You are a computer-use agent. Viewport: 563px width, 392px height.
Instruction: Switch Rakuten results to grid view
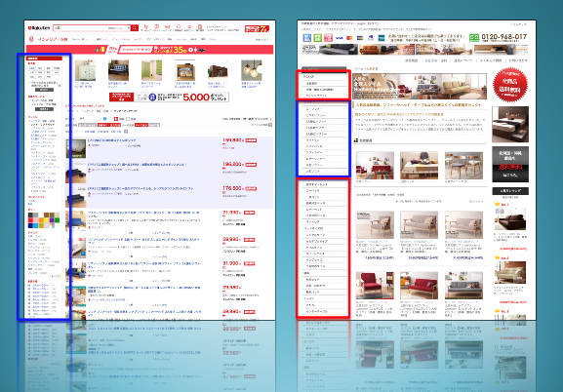128,119
